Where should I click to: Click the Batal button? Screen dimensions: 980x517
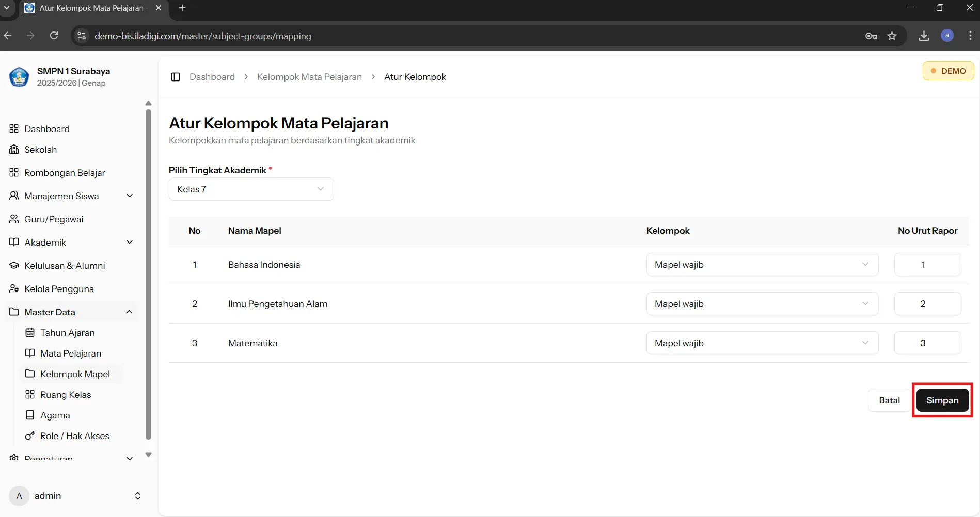pyautogui.click(x=889, y=400)
